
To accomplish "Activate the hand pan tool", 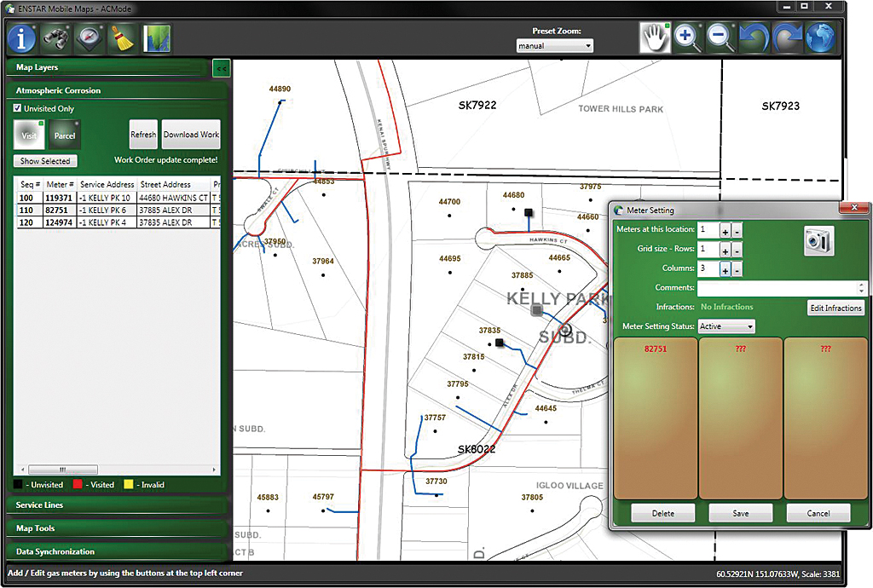I will 655,38.
